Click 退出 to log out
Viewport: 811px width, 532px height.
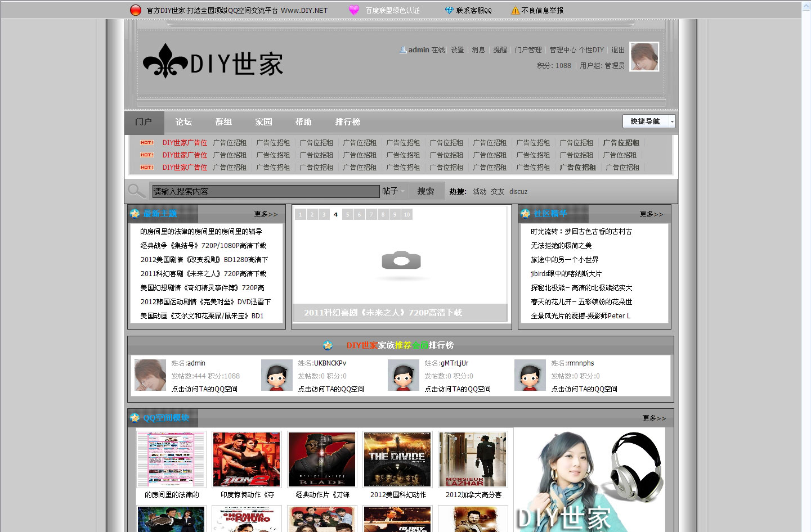tap(618, 50)
